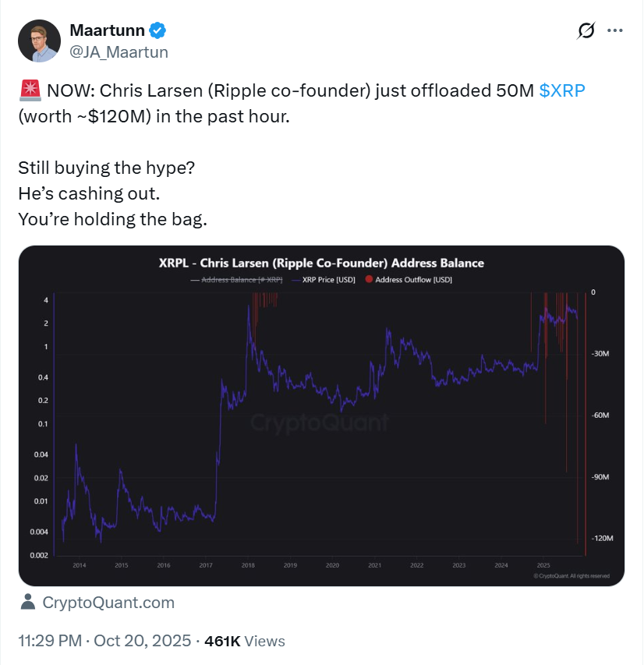Click Maartunn's profile avatar

tap(37, 40)
